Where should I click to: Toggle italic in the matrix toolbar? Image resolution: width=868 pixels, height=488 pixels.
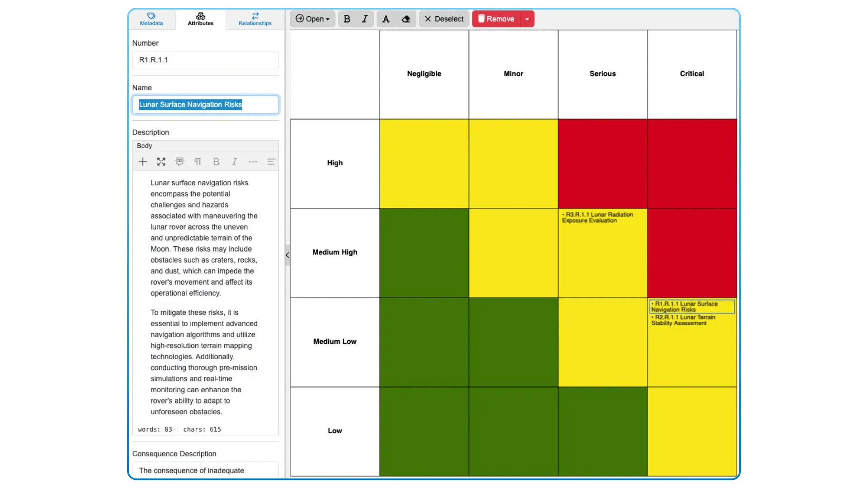click(x=365, y=19)
